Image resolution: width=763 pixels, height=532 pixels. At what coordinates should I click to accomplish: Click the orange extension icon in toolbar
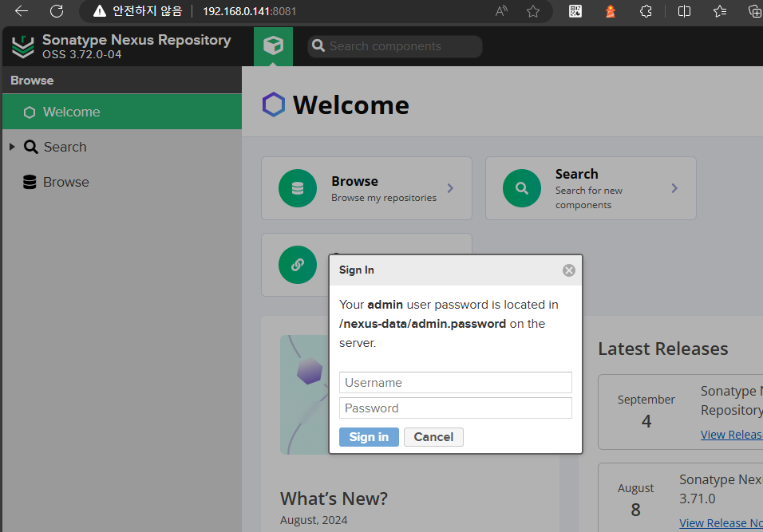click(611, 11)
